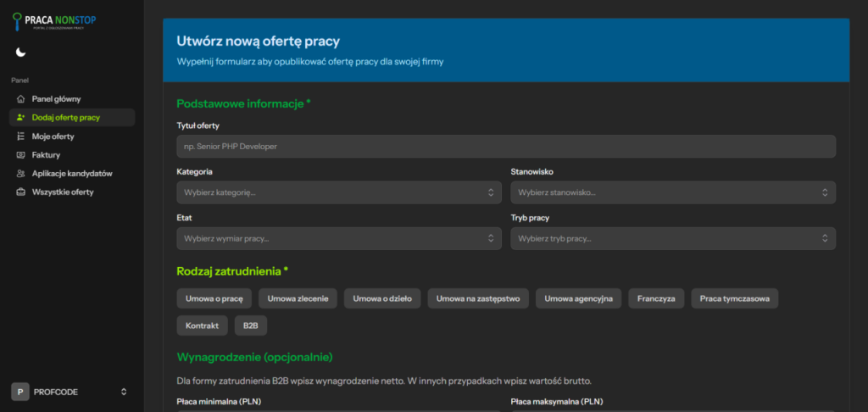Click the invoice icon beside Faktury
The height and width of the screenshot is (412, 868).
click(21, 155)
